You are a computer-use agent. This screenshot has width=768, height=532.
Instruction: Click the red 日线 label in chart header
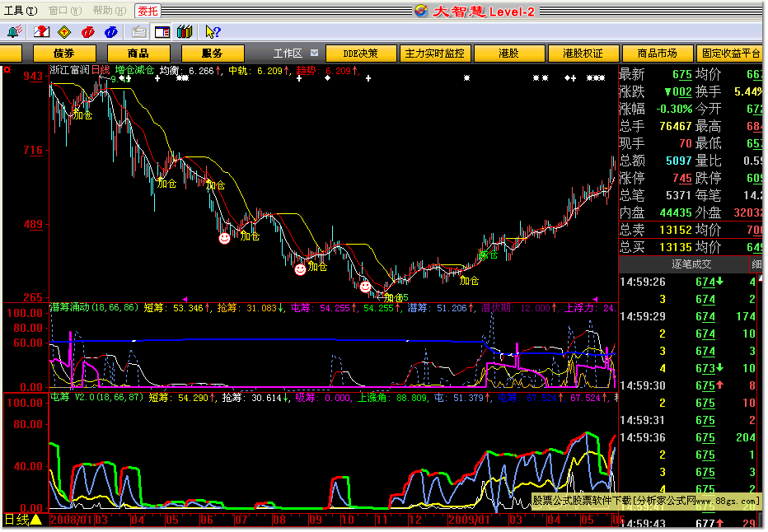(101, 70)
